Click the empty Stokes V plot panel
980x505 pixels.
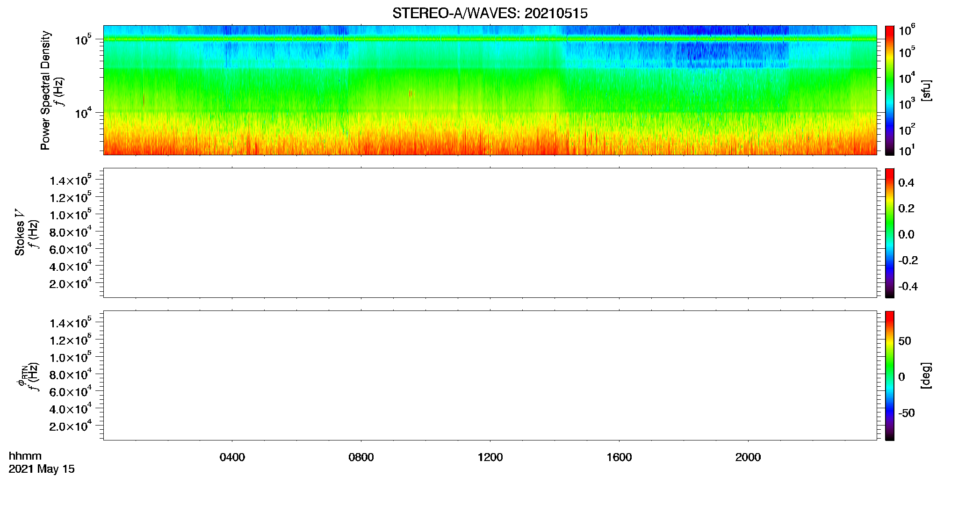click(490, 233)
